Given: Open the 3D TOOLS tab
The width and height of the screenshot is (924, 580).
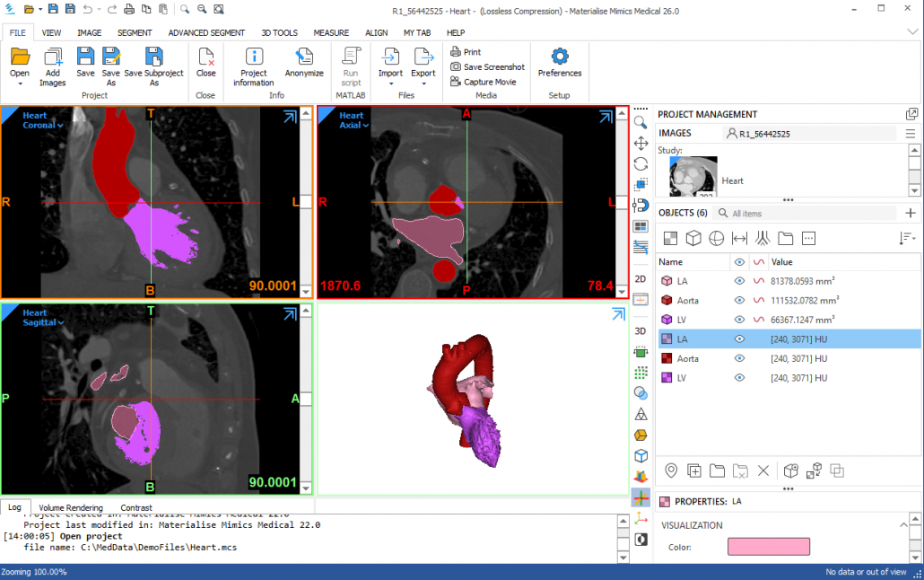Looking at the screenshot, I should click(x=279, y=33).
